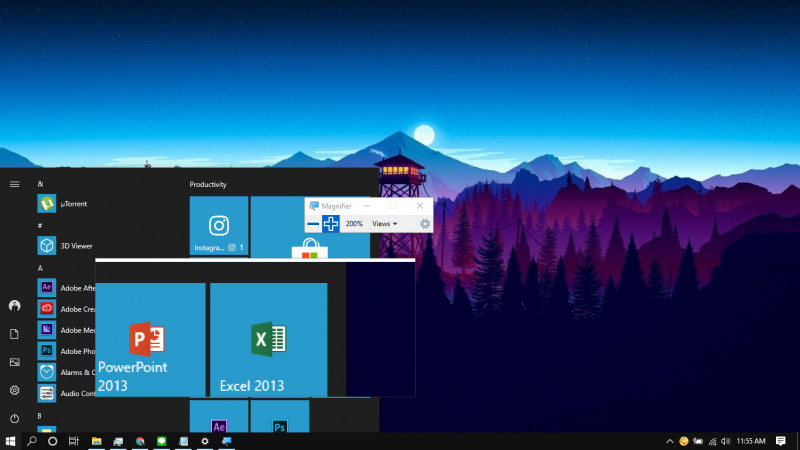
Task: Open Magnifier options gear icon
Action: pos(424,224)
